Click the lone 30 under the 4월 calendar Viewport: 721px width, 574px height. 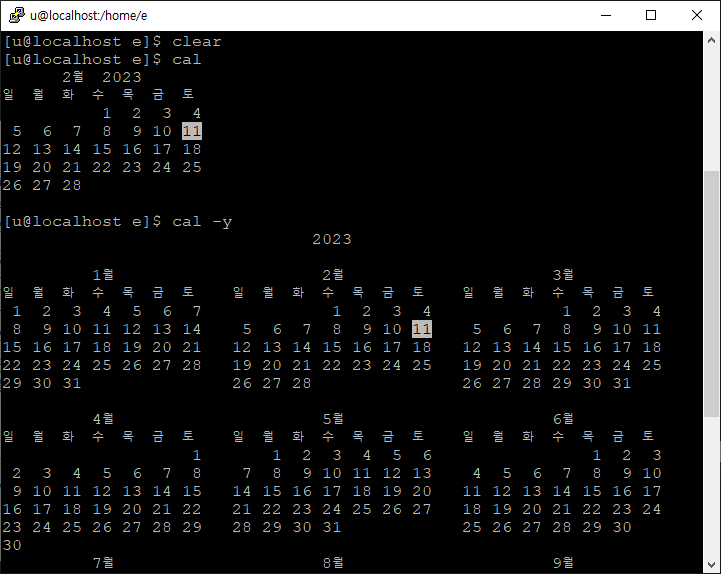point(12,545)
